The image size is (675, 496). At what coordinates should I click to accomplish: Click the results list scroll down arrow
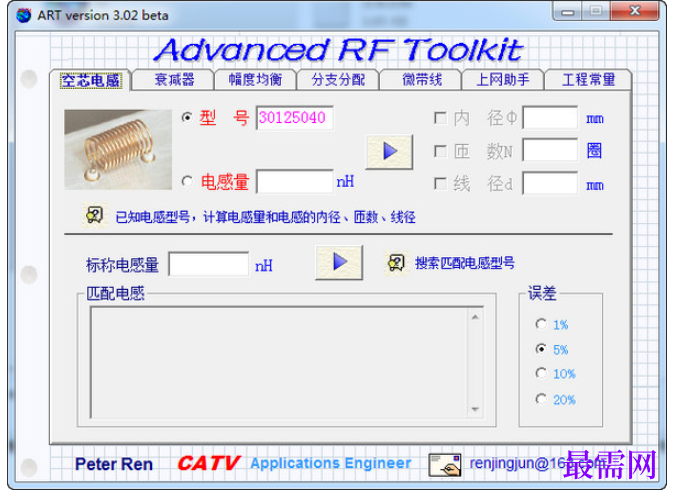tap(475, 409)
